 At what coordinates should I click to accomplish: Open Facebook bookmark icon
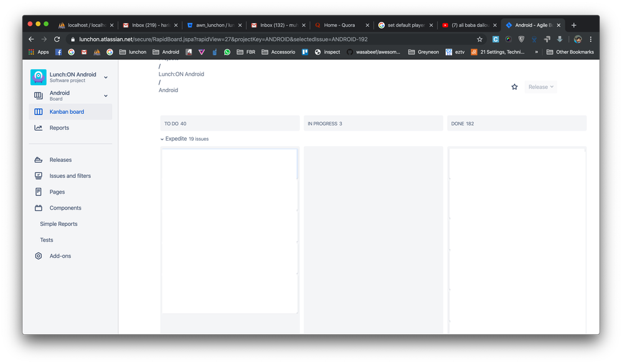59,52
